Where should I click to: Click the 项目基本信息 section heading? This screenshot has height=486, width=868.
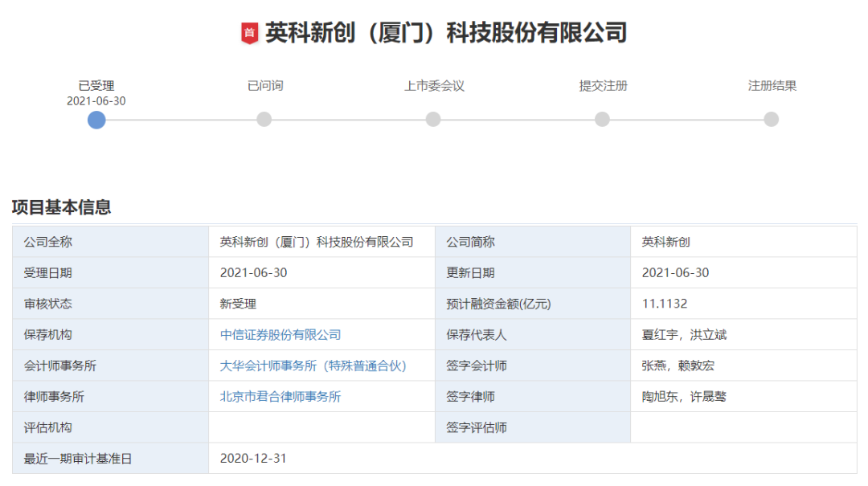point(61,207)
